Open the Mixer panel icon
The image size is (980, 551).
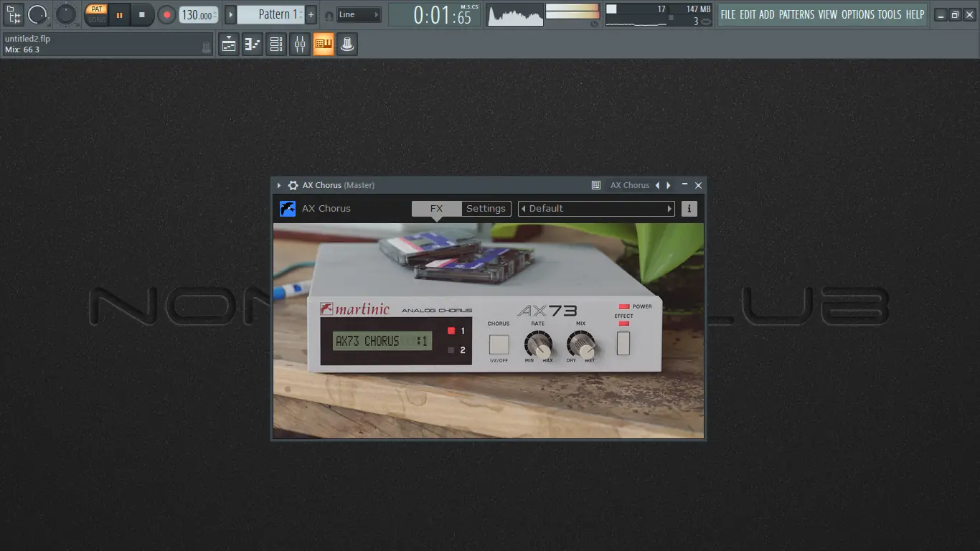(x=300, y=44)
